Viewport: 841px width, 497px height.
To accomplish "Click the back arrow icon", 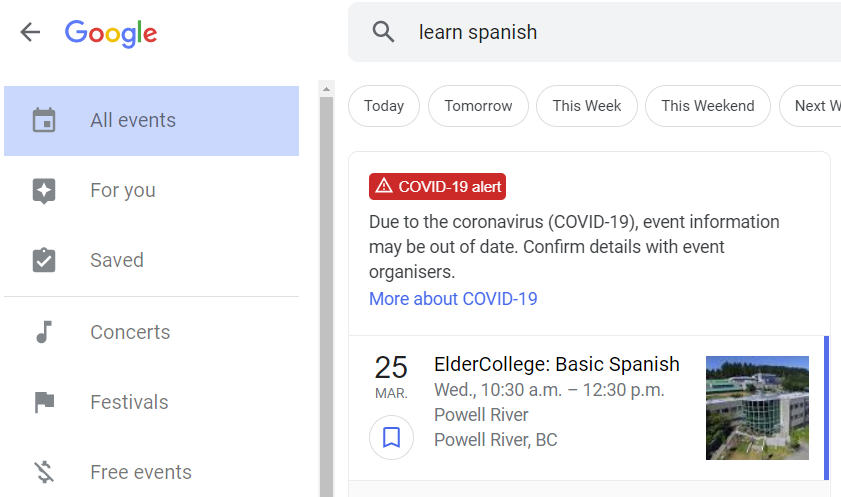I will (x=30, y=32).
